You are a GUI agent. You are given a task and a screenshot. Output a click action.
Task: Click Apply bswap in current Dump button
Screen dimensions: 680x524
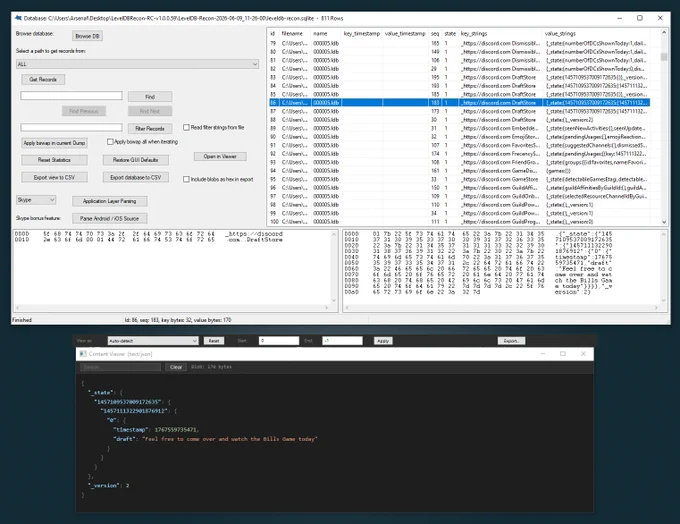(x=54, y=143)
